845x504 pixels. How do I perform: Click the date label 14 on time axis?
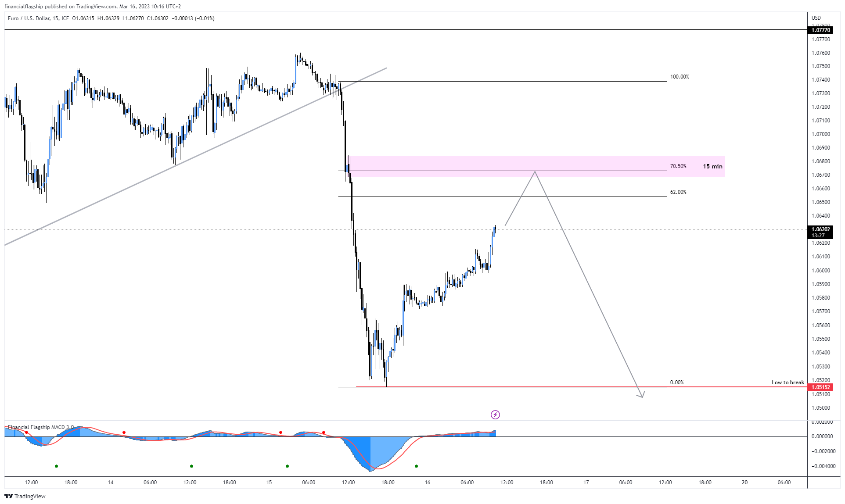point(111,483)
